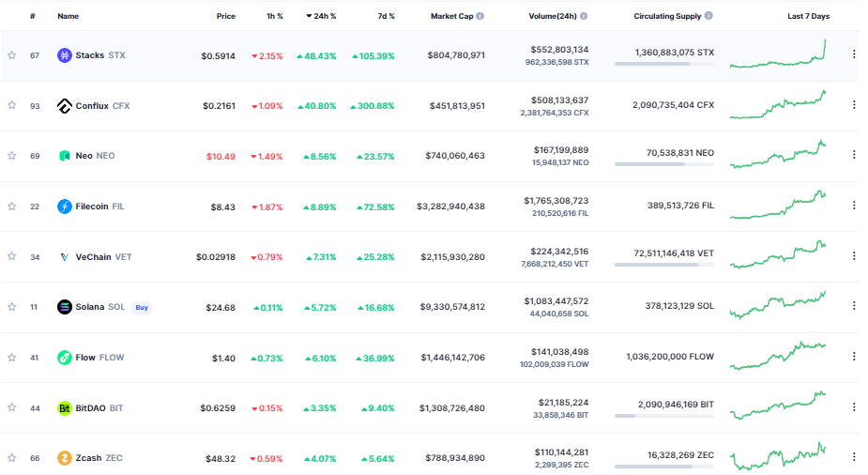The height and width of the screenshot is (475, 868).
Task: Click Neo price $10.49
Action: [x=221, y=157]
